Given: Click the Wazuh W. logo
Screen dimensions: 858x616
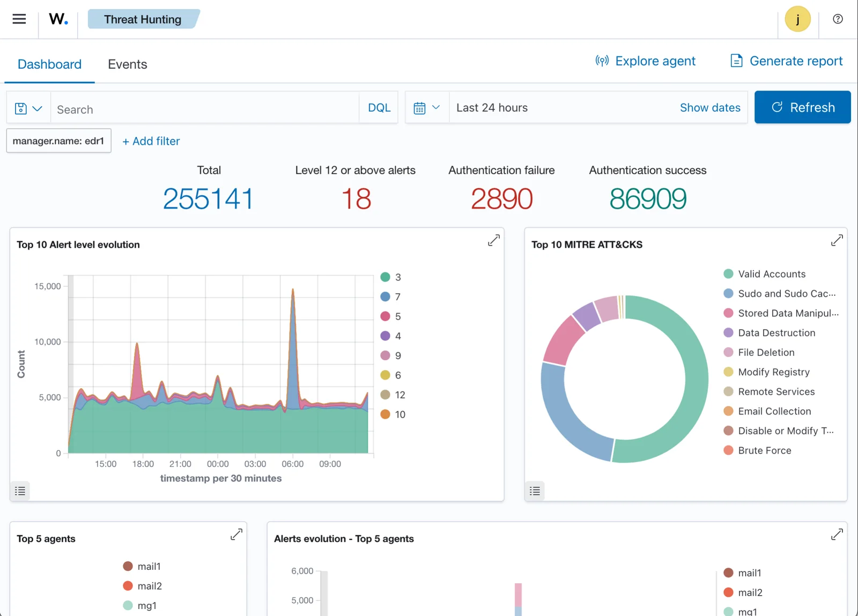Looking at the screenshot, I should [x=58, y=19].
